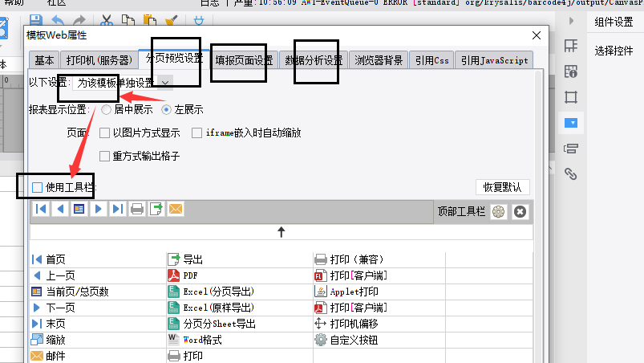Screen dimensions: 644x363
Task: Switch to 引用JavaScript tab
Action: tap(494, 60)
